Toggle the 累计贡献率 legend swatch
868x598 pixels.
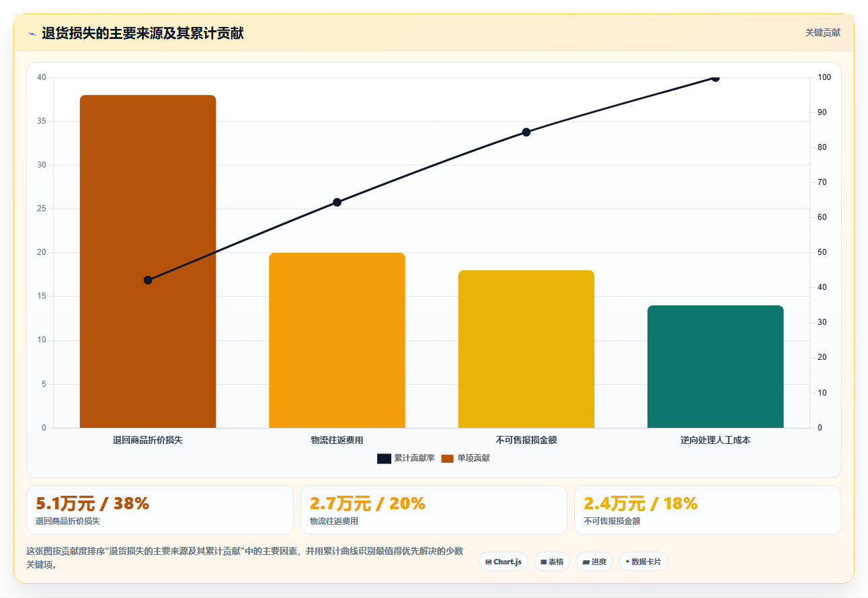pyautogui.click(x=384, y=458)
